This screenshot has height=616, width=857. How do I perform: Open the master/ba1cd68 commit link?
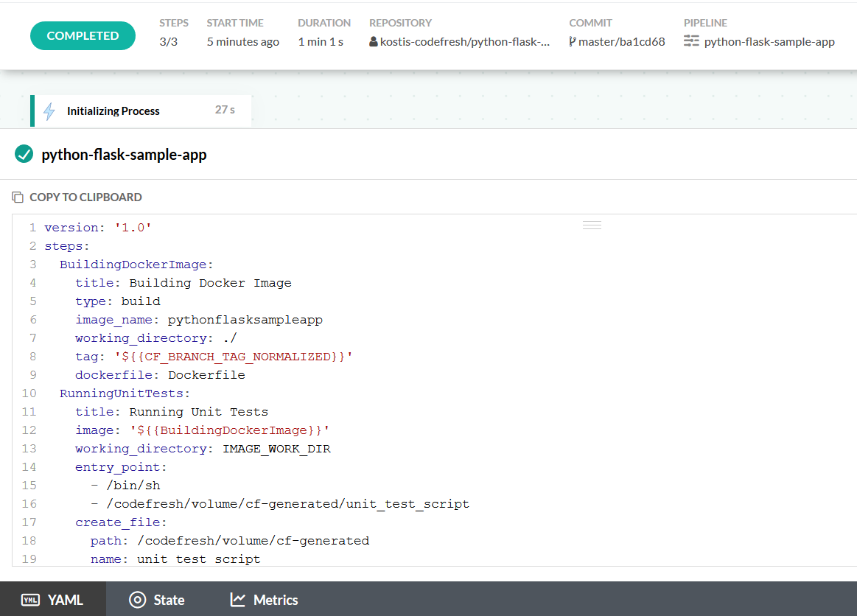coord(621,42)
